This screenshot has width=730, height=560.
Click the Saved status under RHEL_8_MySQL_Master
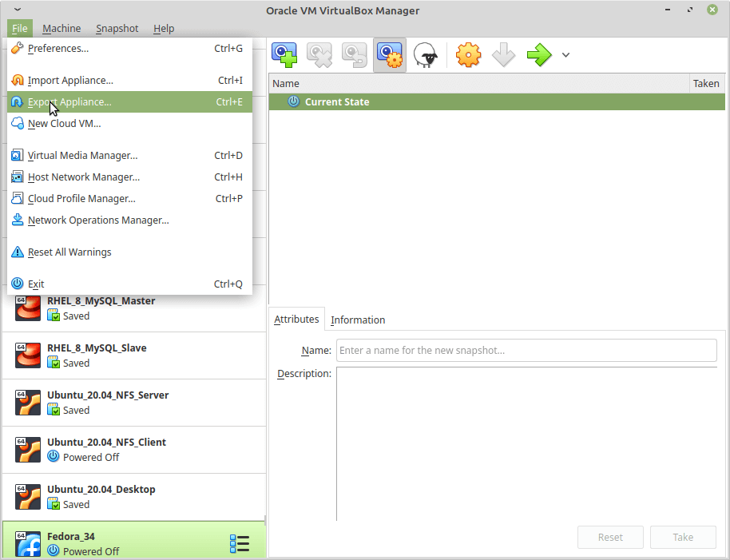[x=76, y=316]
